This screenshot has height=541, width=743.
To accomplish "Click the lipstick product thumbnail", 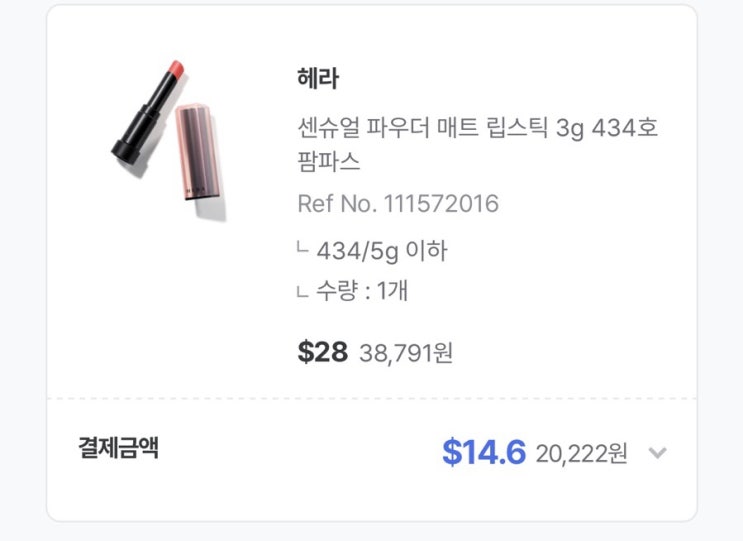I will 169,138.
